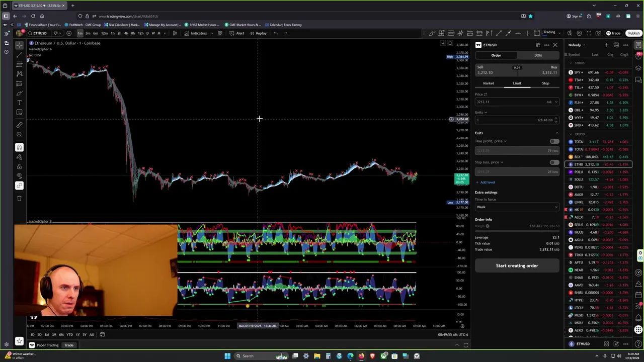Close the ETHUSD order panel
644x362 pixels.
click(555, 45)
